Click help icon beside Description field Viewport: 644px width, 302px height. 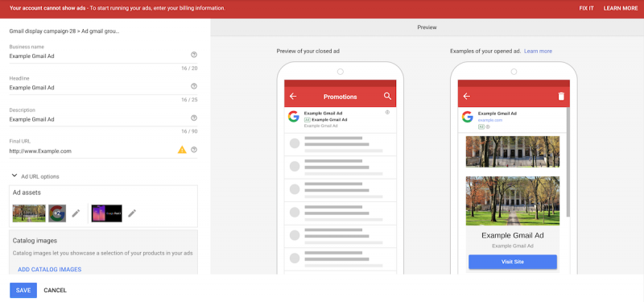[194, 118]
